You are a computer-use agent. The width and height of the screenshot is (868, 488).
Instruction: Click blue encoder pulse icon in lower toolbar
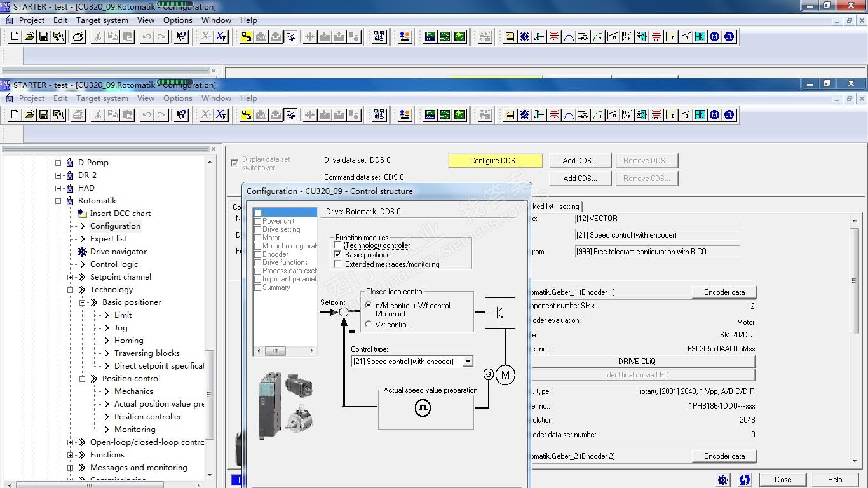(729, 115)
